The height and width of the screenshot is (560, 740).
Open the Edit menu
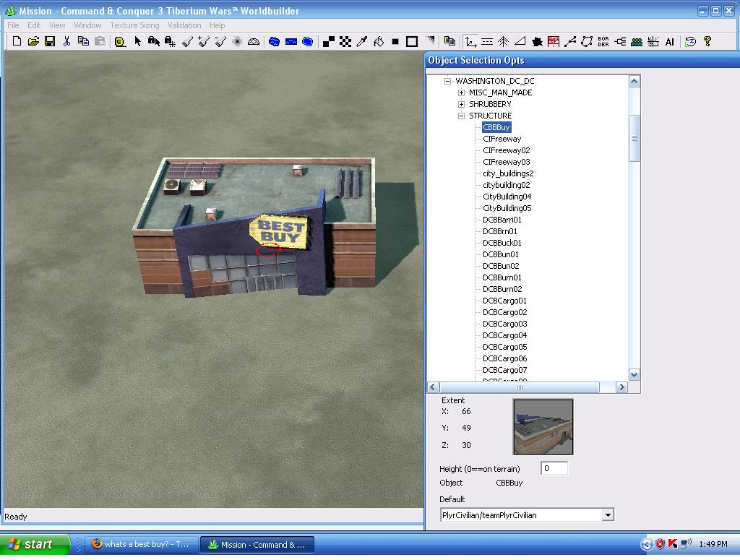(x=33, y=25)
